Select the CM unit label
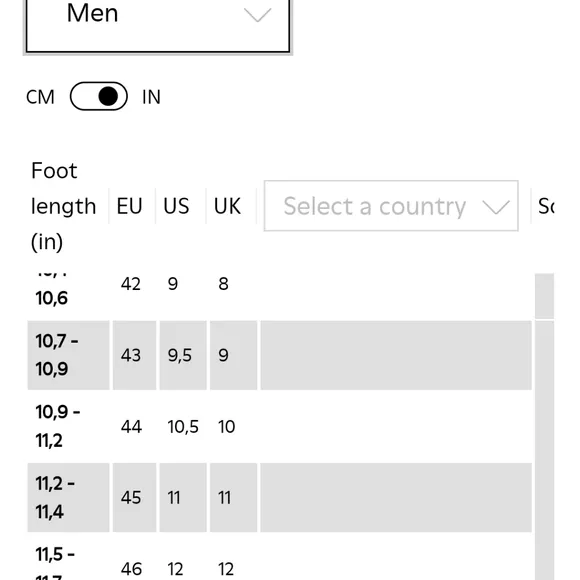Screen dimensions: 580x580 [40, 97]
